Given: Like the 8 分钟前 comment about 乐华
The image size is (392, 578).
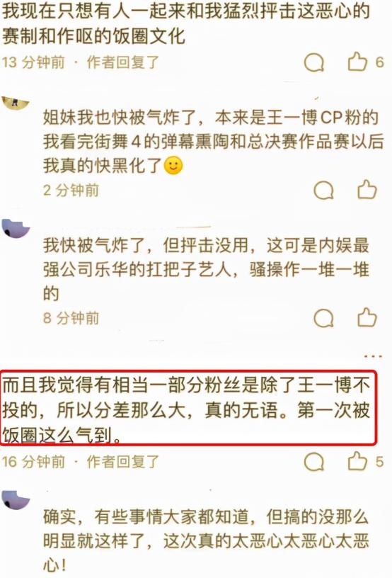Looking at the screenshot, I should (x=367, y=317).
